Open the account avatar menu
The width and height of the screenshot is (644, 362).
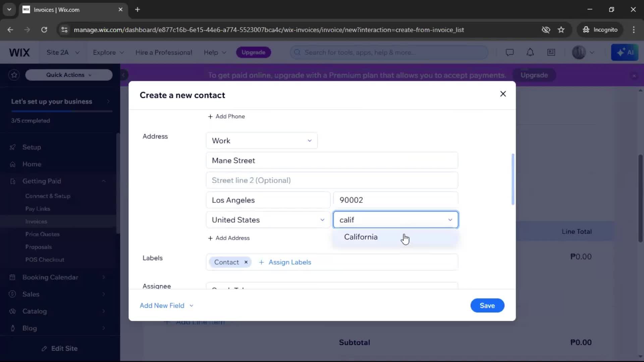[583, 52]
